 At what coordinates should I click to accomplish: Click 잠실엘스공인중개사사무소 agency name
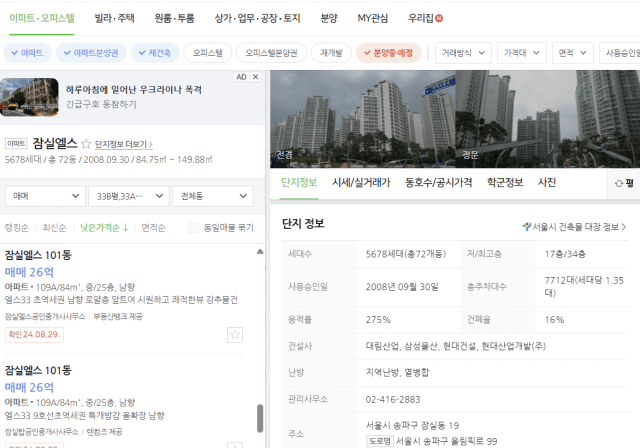point(45,317)
